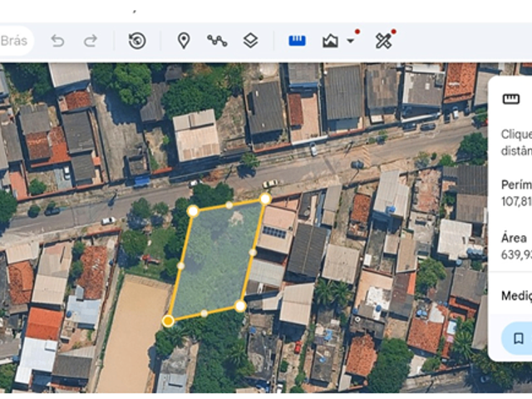Select the top-left polygon corner vertex
Viewport: 532px width, 399px height.
(x=193, y=211)
